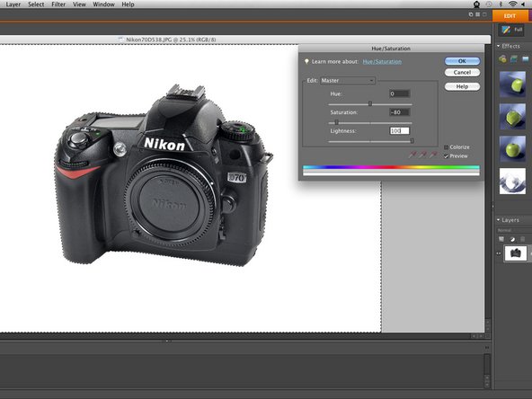Open the Filter menu
Image resolution: width=532 pixels, height=399 pixels.
point(58,4)
